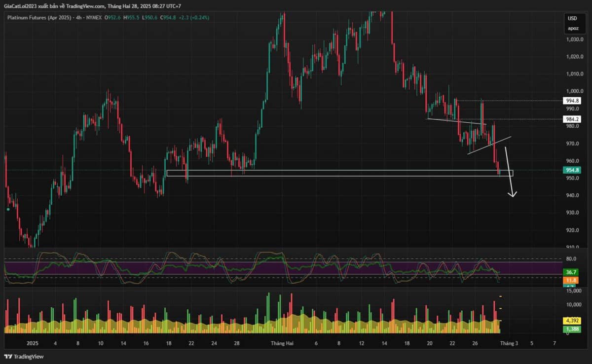
Task: Click the Tháng Hai label on the time axis
Action: tap(282, 343)
